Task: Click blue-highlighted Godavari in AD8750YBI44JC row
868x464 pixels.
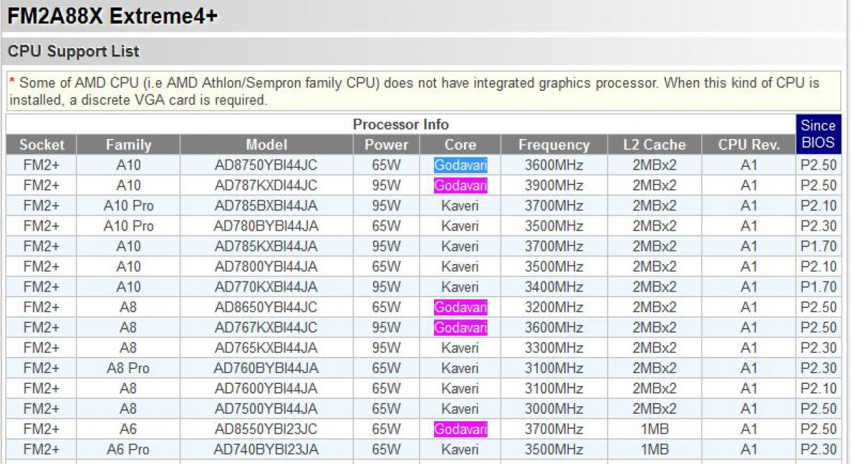Action: pos(460,165)
